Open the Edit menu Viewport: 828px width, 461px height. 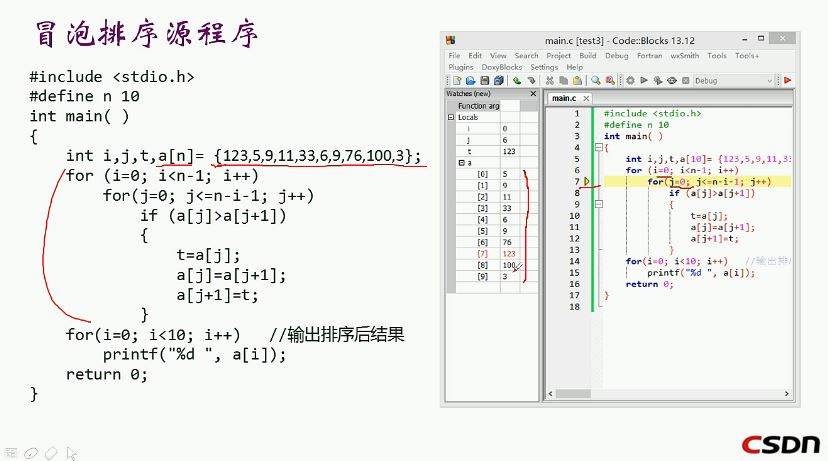pyautogui.click(x=475, y=55)
